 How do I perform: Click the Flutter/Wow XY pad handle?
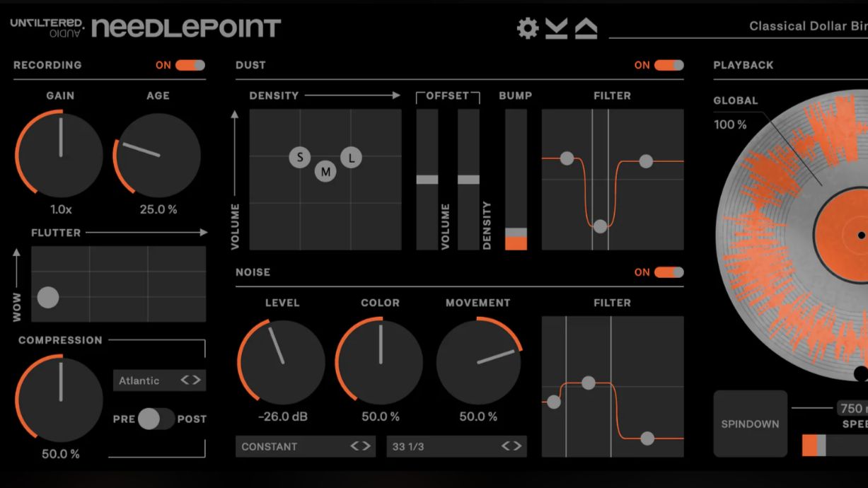pyautogui.click(x=47, y=298)
